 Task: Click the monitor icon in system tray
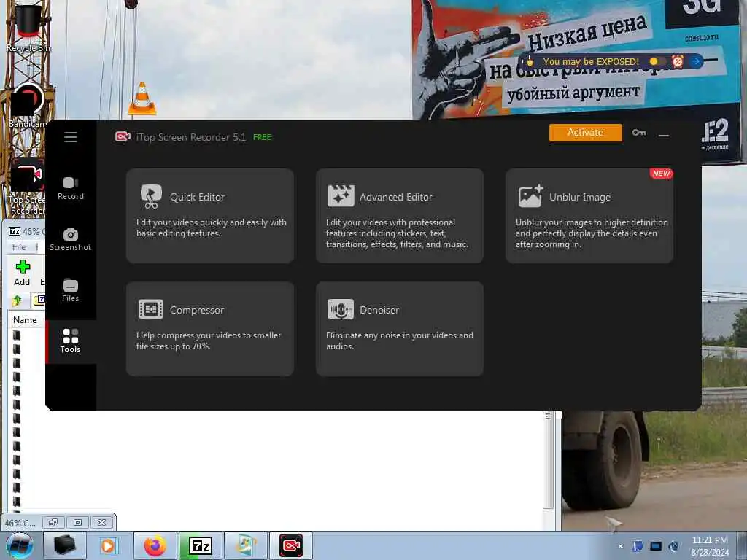[x=656, y=546]
